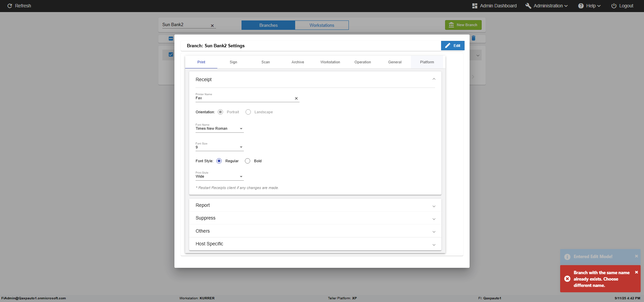The width and height of the screenshot is (644, 302).
Task: Open the Font Name dropdown
Action: click(x=220, y=128)
